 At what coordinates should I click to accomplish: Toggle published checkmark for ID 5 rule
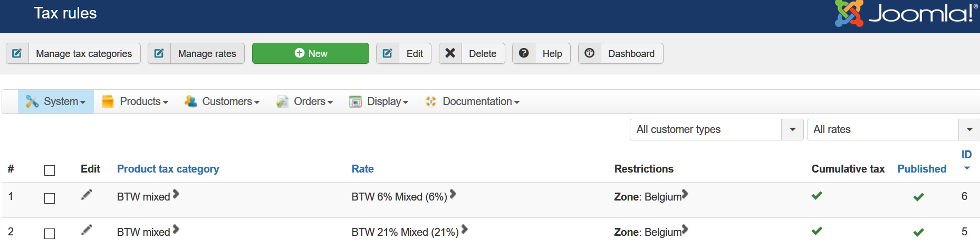tap(918, 232)
